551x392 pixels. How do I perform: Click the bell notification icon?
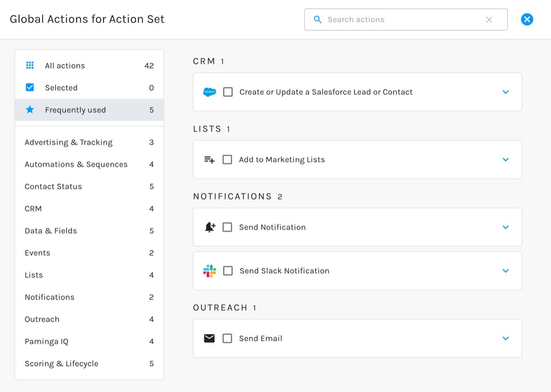pyautogui.click(x=210, y=227)
